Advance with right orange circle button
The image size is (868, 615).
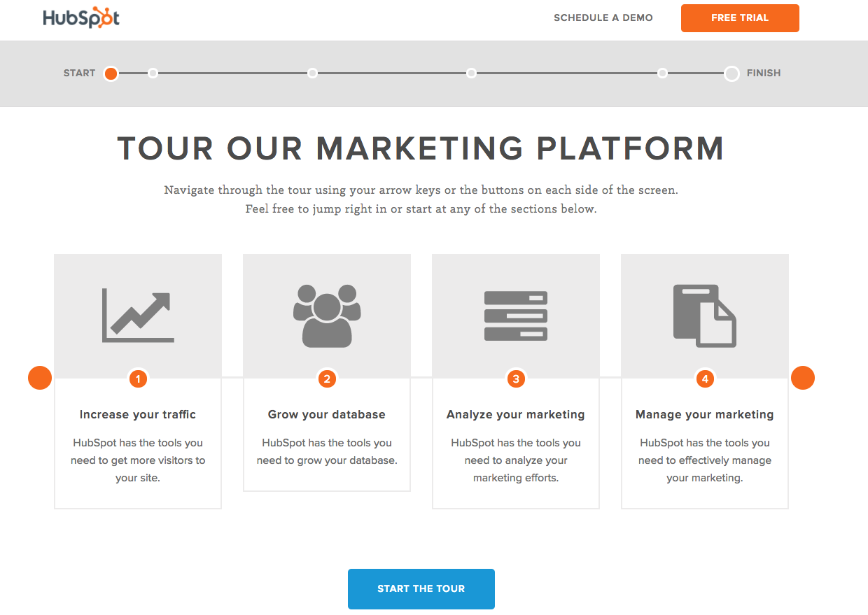click(x=803, y=378)
